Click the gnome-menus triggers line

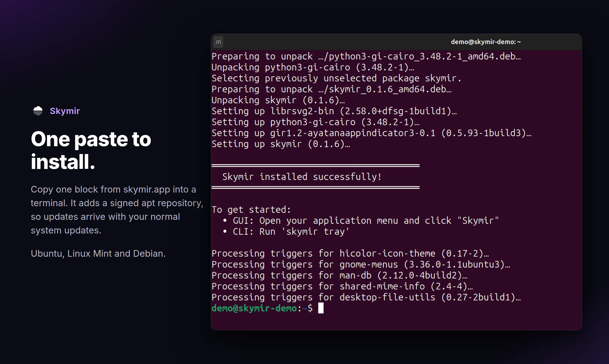361,264
